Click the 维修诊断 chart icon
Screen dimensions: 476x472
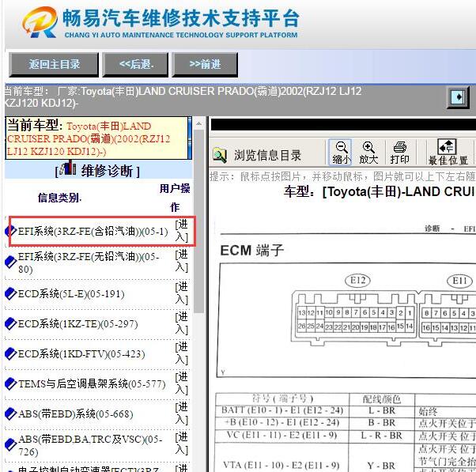pos(68,168)
